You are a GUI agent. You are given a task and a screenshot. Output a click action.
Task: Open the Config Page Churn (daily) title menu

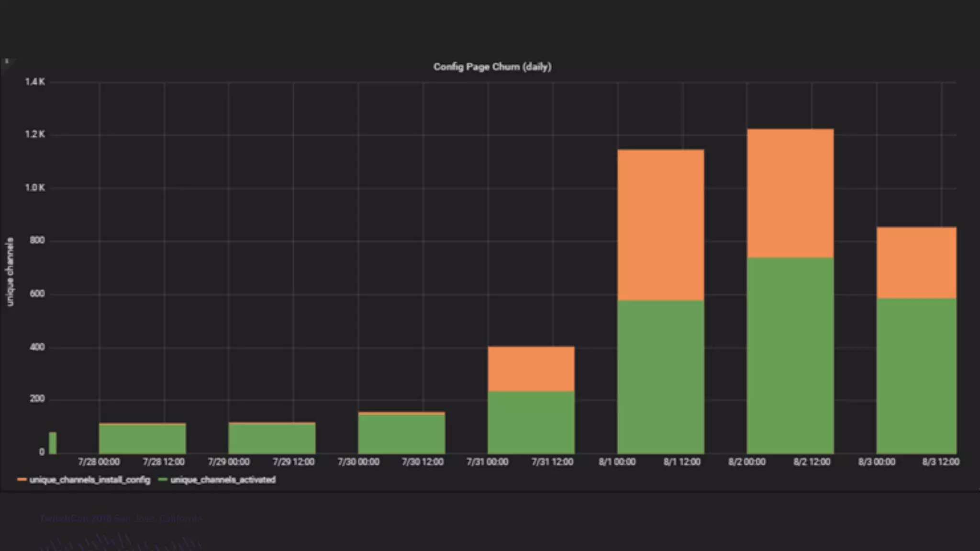tap(492, 67)
